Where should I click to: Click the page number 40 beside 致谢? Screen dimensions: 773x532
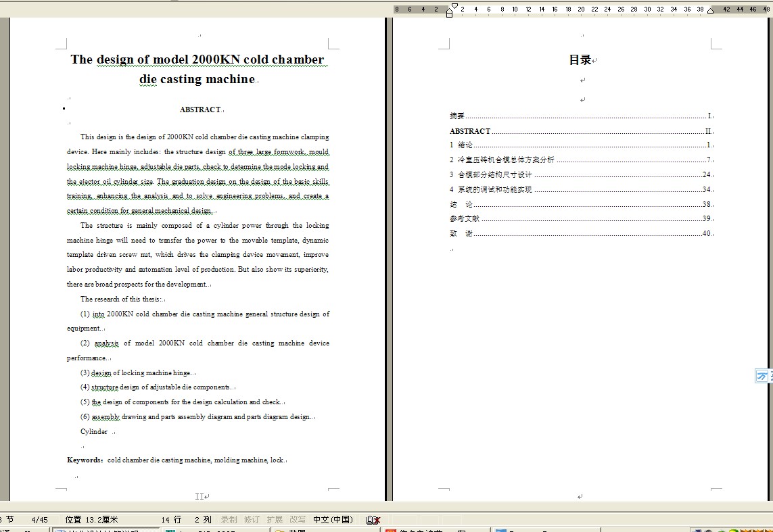(x=707, y=233)
